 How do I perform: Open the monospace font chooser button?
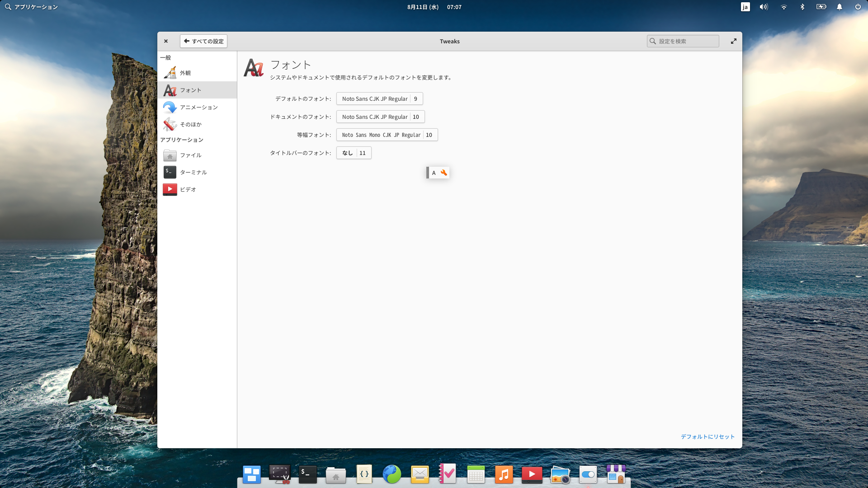(387, 135)
